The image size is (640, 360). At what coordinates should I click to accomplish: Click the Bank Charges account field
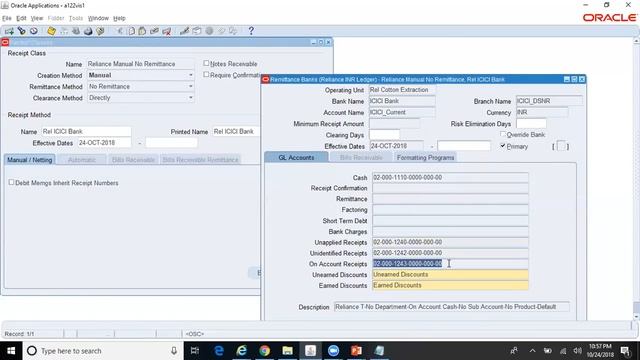point(450,231)
